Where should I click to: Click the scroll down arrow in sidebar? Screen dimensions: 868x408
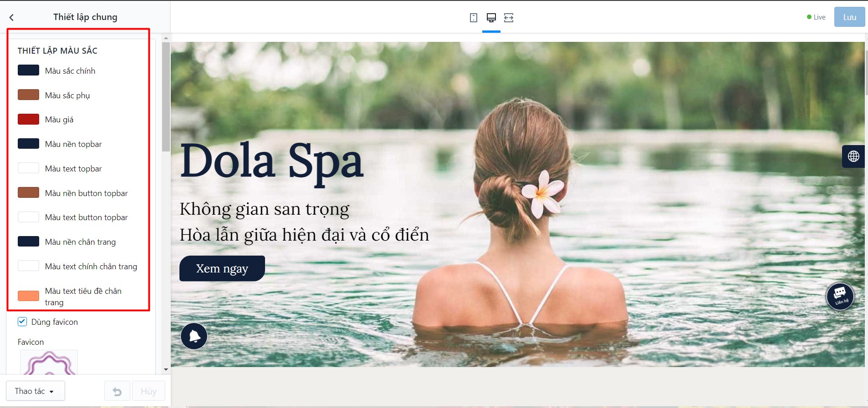[166, 369]
